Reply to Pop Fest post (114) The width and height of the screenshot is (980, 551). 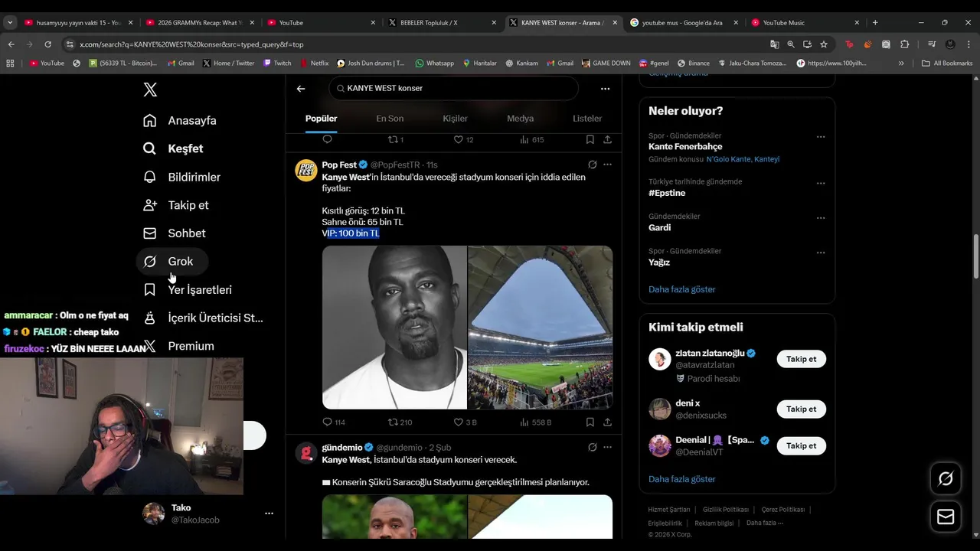[x=334, y=422]
